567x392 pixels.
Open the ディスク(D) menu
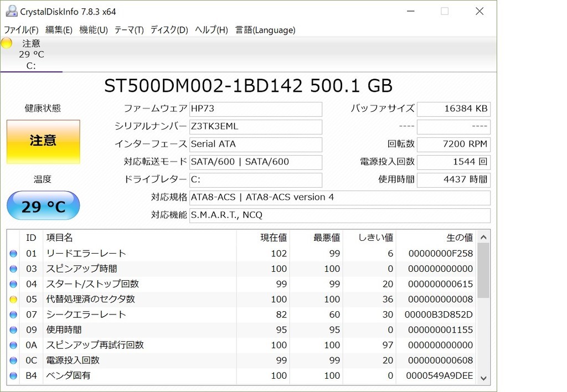[x=169, y=30]
